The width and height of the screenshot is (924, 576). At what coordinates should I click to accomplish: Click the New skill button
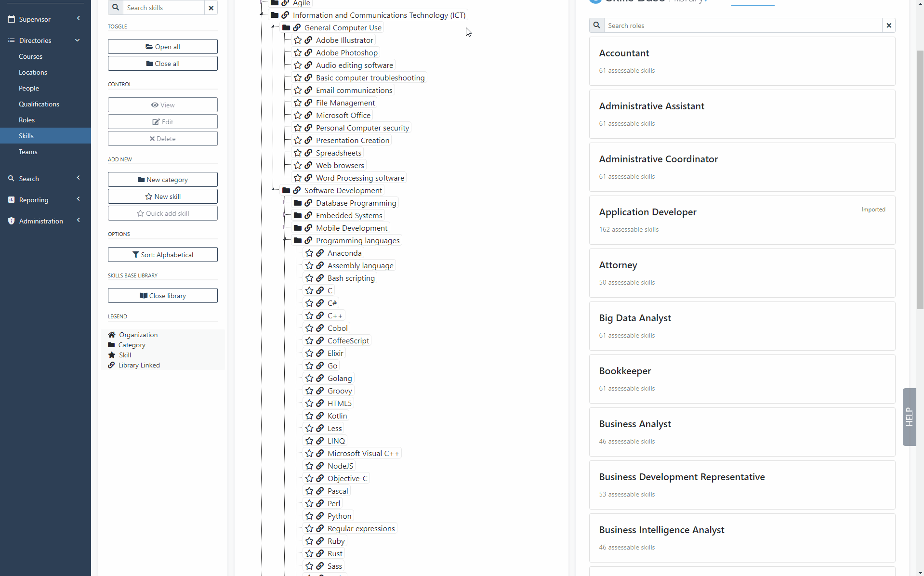tap(163, 196)
